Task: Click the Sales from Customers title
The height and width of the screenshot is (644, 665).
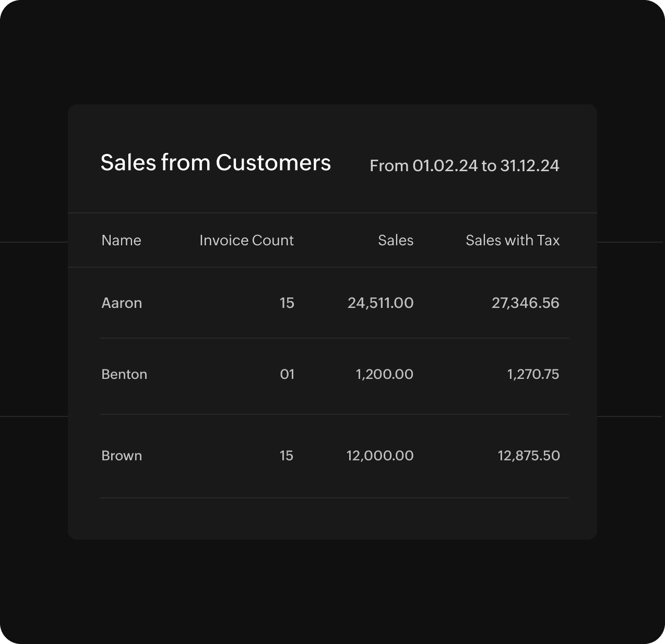Action: point(216,163)
